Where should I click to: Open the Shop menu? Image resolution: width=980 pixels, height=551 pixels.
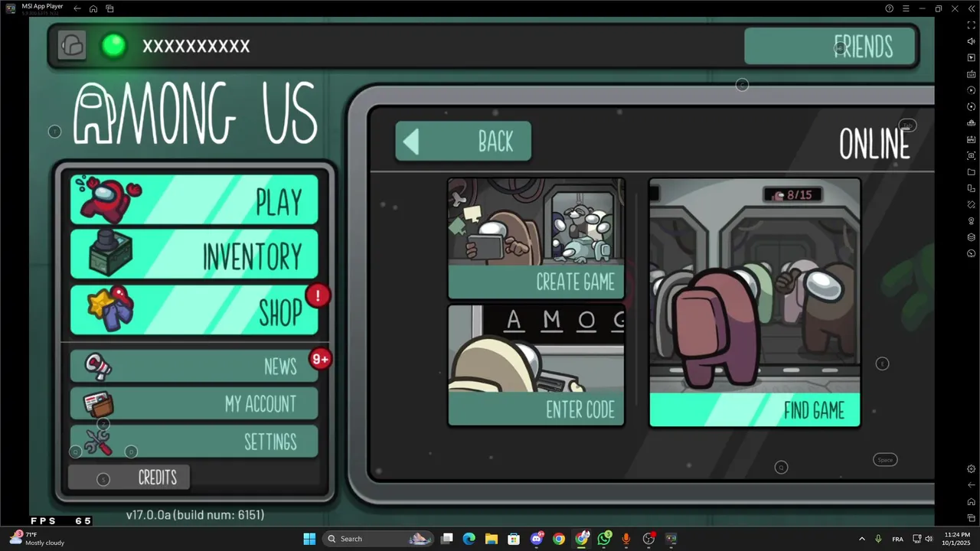pyautogui.click(x=194, y=310)
